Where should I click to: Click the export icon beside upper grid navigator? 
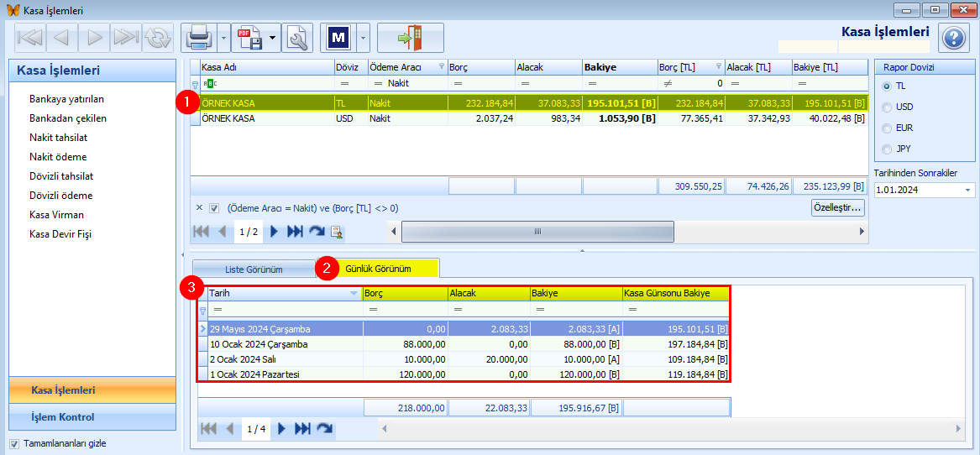pos(338,233)
